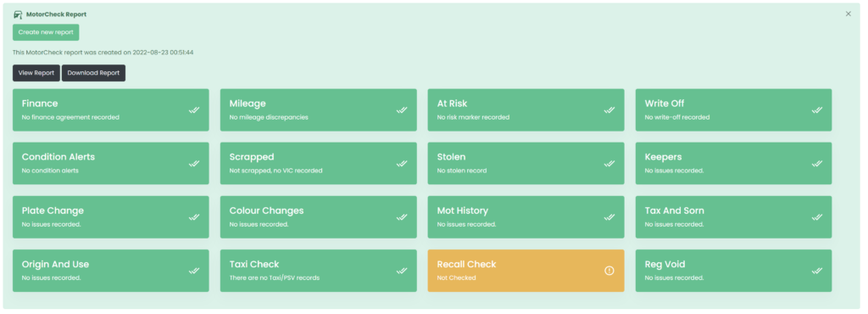The image size is (868, 314).
Task: Click the Stolen card checkmark icon
Action: [x=609, y=164]
